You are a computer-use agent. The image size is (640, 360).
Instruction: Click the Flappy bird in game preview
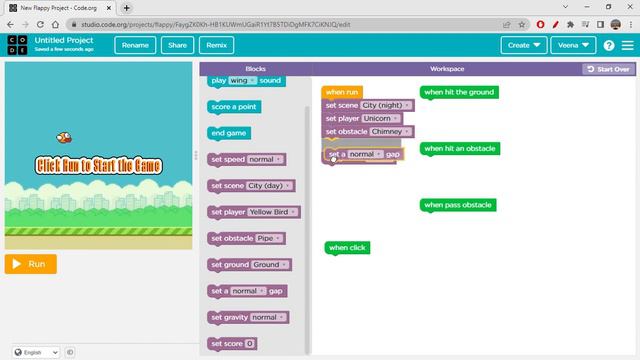click(x=64, y=138)
